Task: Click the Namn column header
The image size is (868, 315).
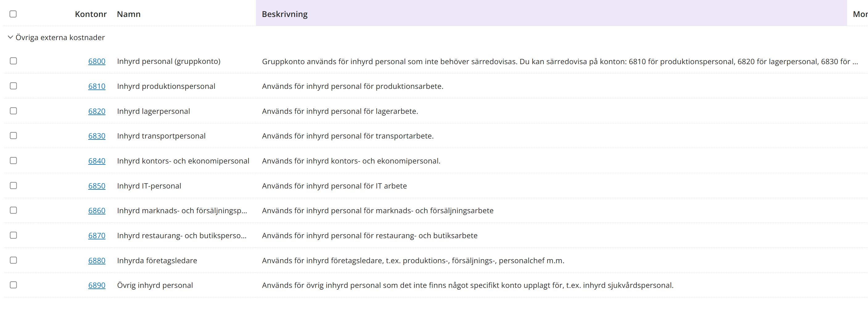Action: pos(129,14)
